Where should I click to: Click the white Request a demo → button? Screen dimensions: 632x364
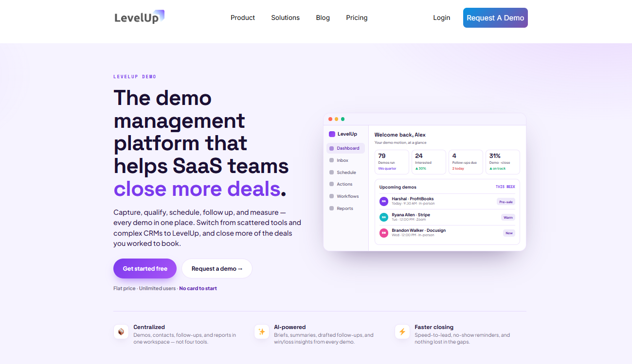[x=217, y=268]
